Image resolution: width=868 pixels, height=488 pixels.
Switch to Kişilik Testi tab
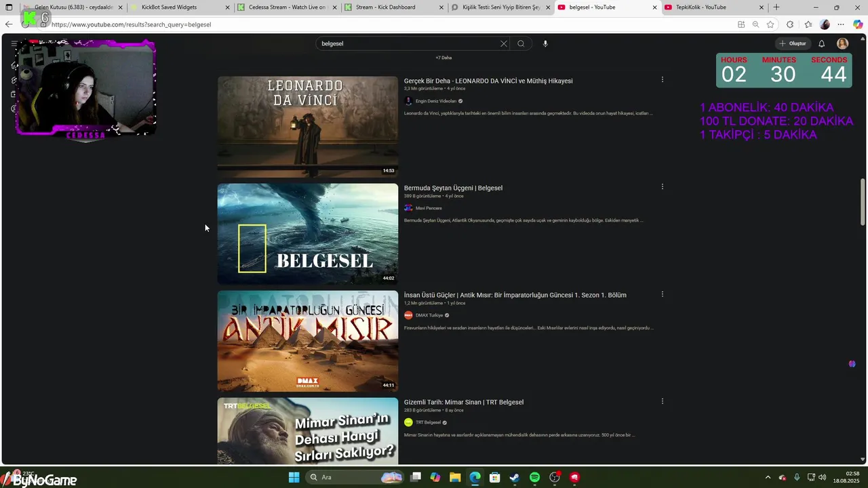point(501,7)
